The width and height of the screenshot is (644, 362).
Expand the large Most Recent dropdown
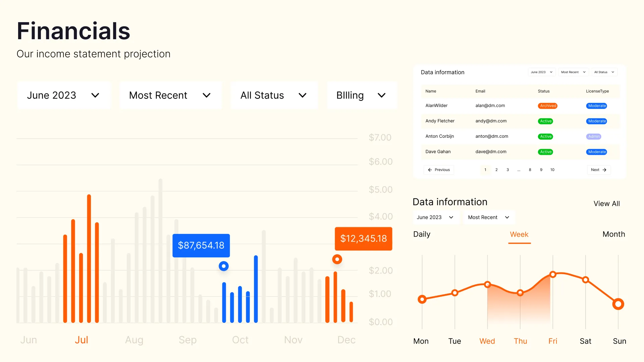[170, 96]
